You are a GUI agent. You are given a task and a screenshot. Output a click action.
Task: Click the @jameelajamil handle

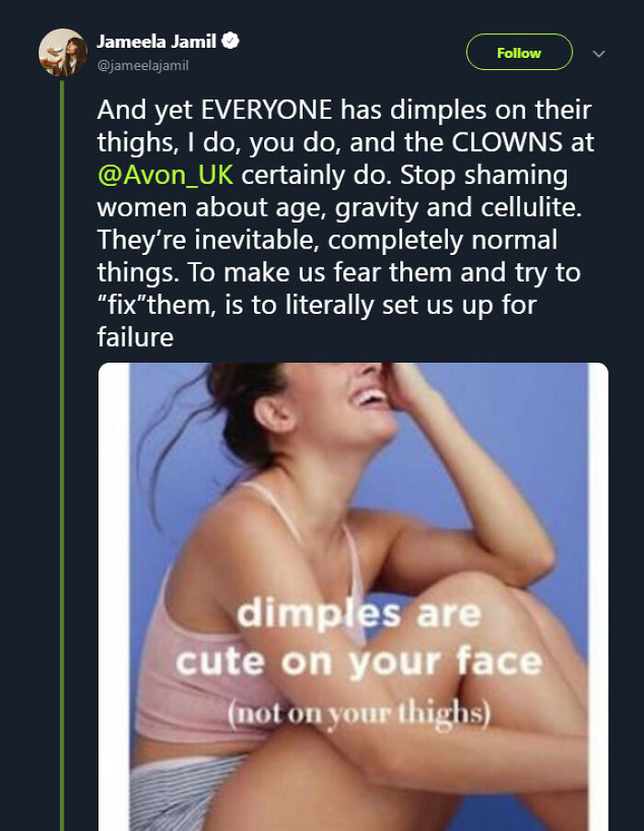coord(144,64)
